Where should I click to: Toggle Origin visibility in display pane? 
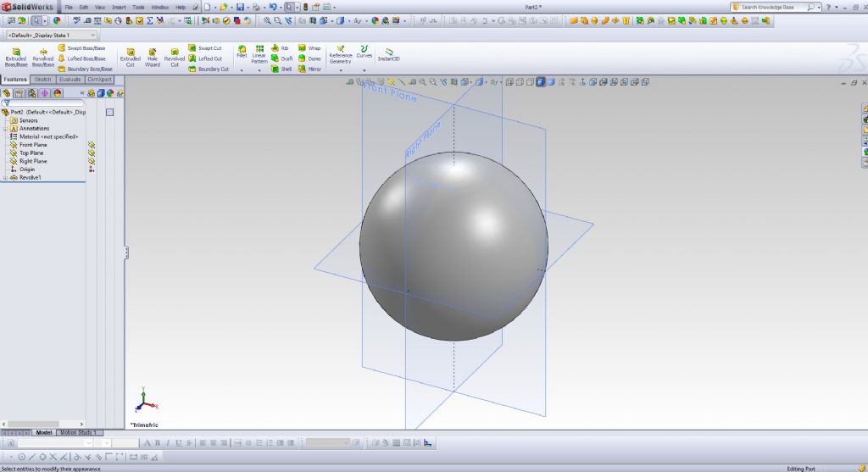92,169
